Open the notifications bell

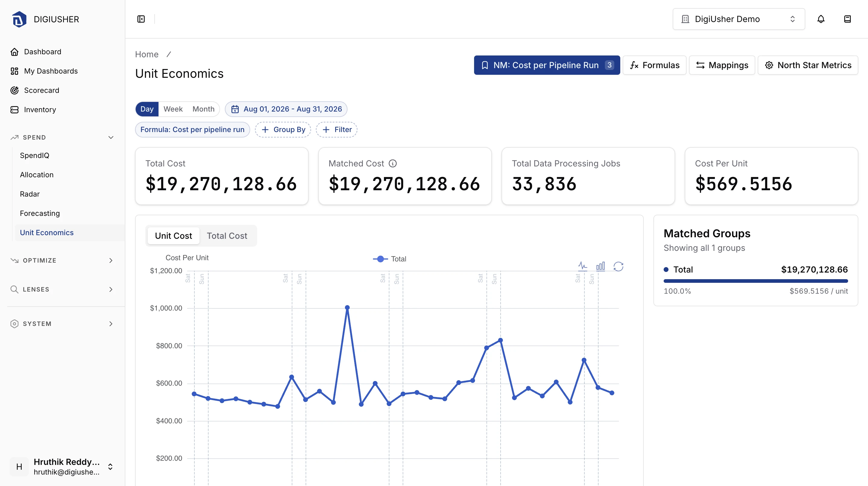pyautogui.click(x=821, y=19)
